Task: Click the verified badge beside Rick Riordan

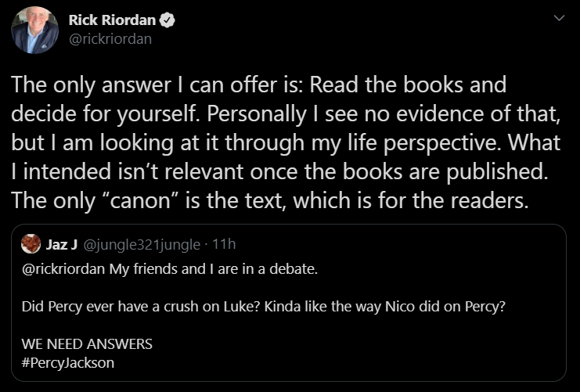Action: (x=167, y=20)
